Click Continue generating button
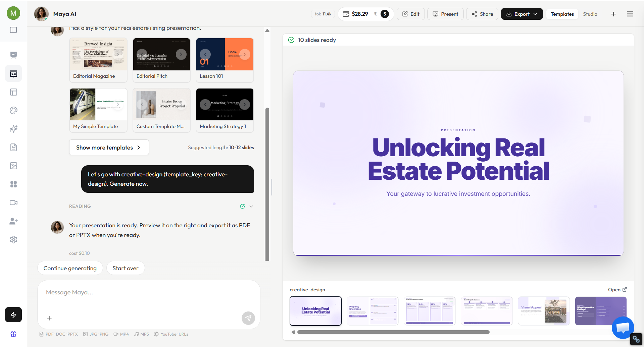Viewport: 644px width, 347px height. point(70,268)
